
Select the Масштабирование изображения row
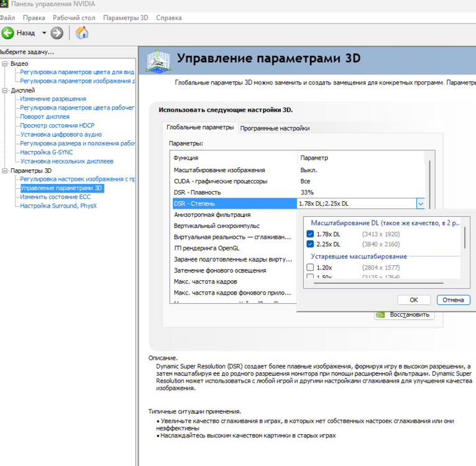click(x=298, y=170)
